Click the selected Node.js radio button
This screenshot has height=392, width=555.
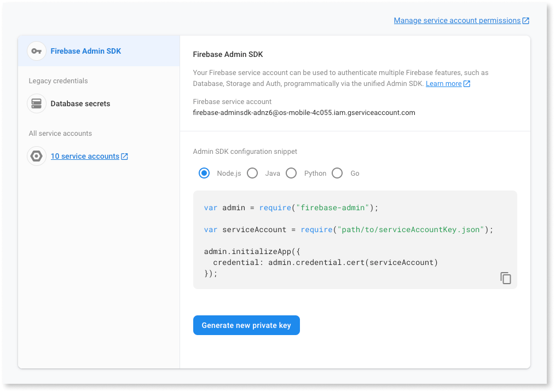click(x=204, y=173)
